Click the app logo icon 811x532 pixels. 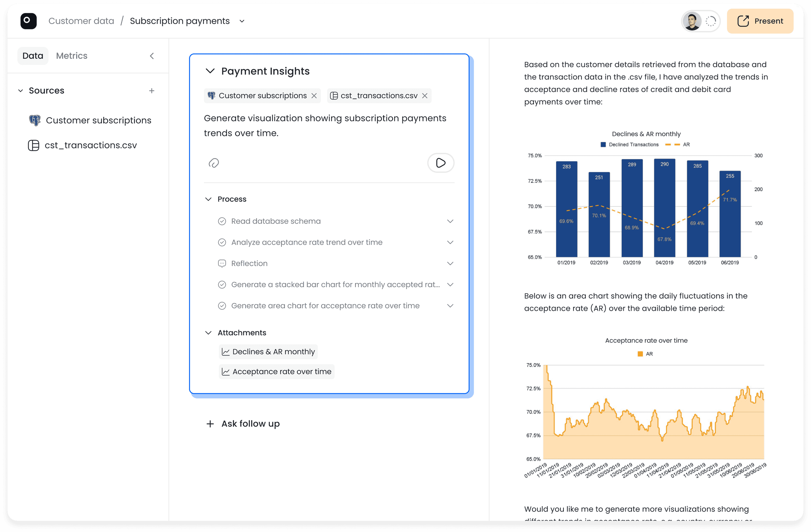[x=28, y=21]
